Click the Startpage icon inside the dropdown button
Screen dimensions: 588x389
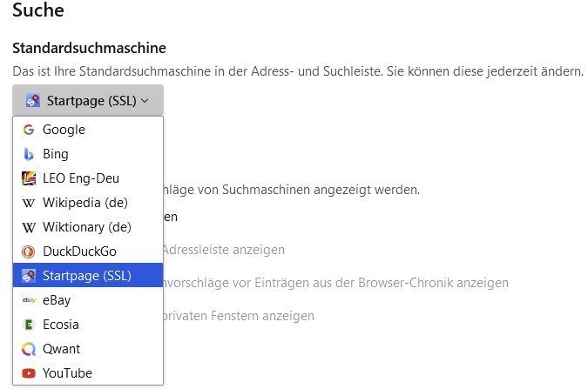[x=33, y=100]
